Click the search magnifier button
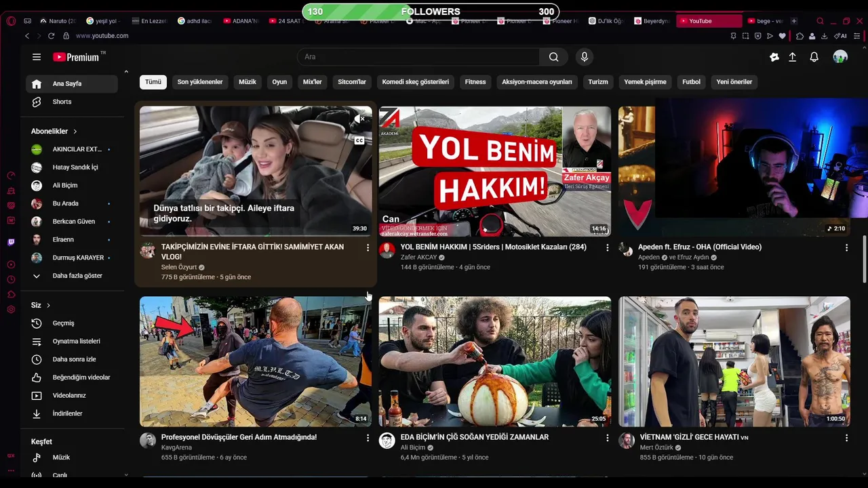The image size is (868, 488). click(x=554, y=57)
